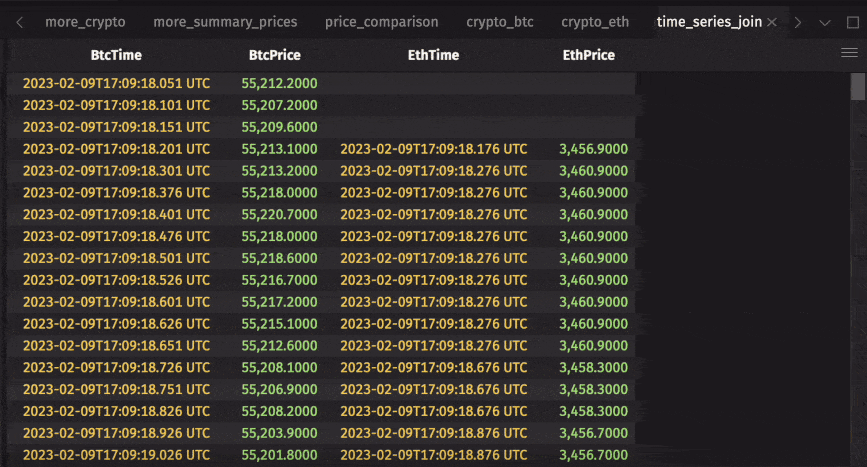
Task: Open the table options hamburger menu
Action: [849, 55]
